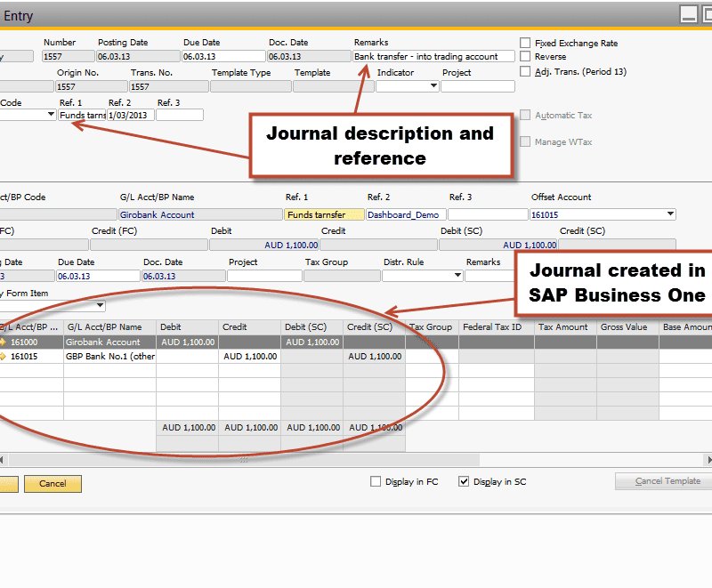Click Credit cell of row 161015
Viewport: 712px width, 588px height.
point(249,357)
